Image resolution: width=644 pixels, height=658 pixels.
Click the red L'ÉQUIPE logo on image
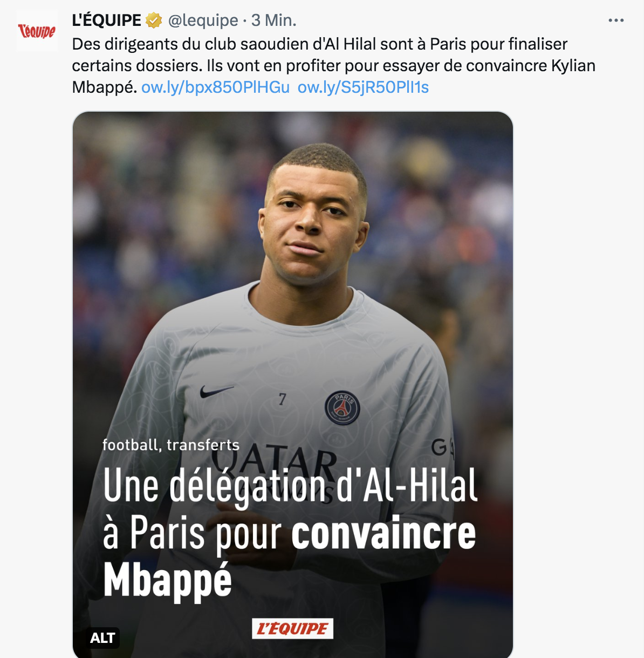tap(292, 629)
